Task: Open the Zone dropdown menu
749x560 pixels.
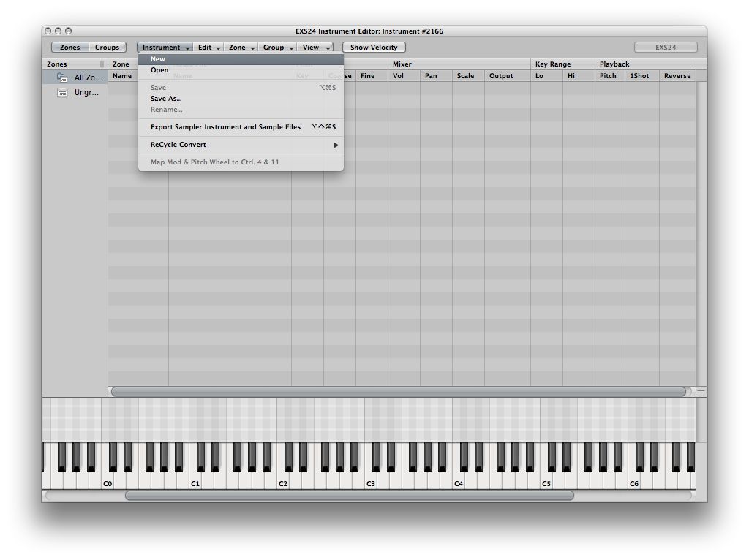Action: [241, 48]
